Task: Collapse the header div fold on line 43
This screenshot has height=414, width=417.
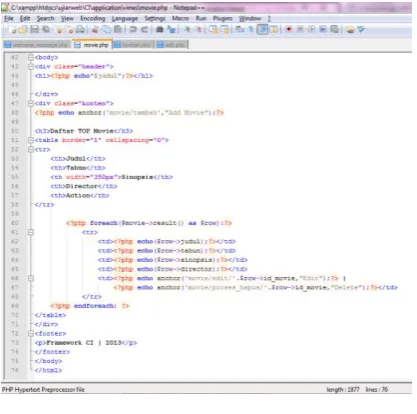Action: [31, 67]
